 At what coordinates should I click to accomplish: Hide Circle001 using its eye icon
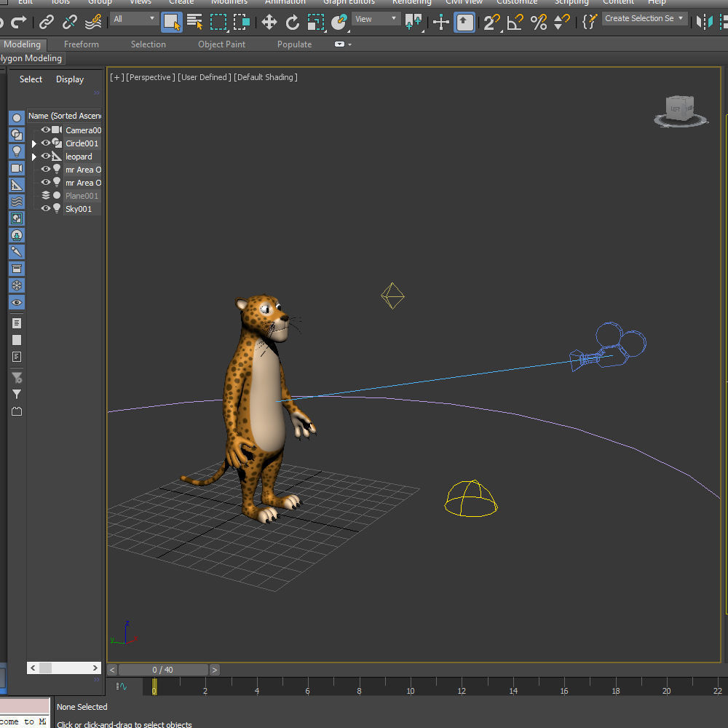point(45,143)
